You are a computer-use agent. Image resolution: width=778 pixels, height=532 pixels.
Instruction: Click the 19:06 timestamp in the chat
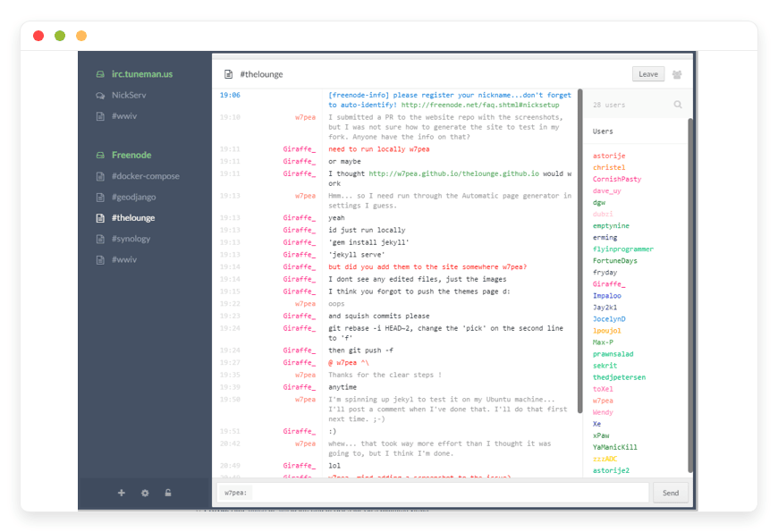pos(230,96)
